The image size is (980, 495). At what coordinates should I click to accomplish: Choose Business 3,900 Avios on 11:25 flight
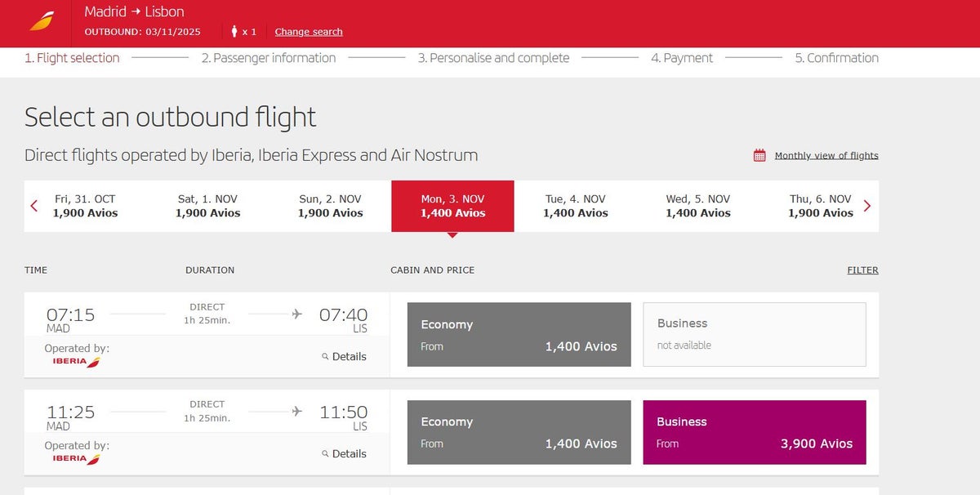[755, 432]
